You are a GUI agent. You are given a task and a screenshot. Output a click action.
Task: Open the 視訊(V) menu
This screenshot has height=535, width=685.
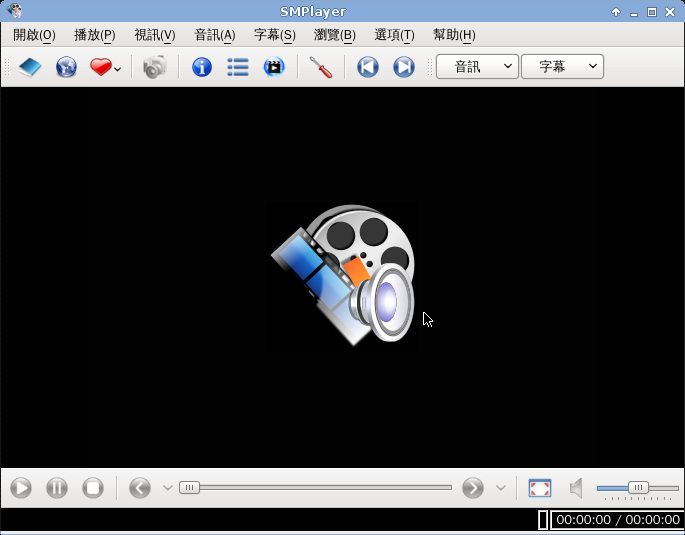tap(155, 35)
